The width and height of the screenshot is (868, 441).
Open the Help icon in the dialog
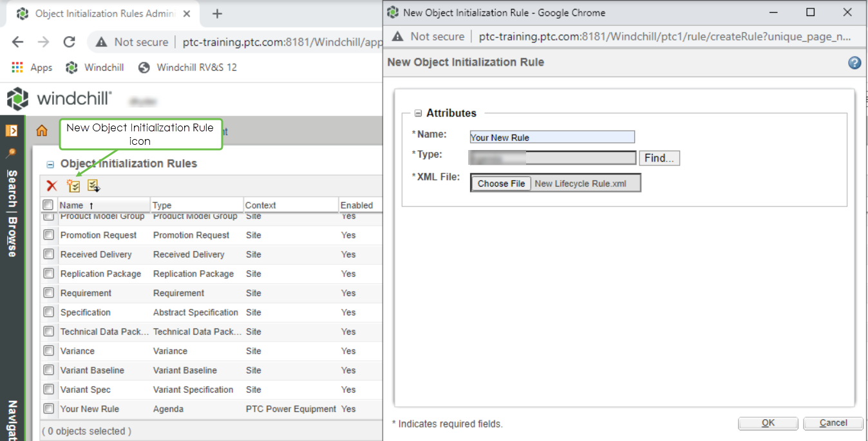[x=854, y=62]
